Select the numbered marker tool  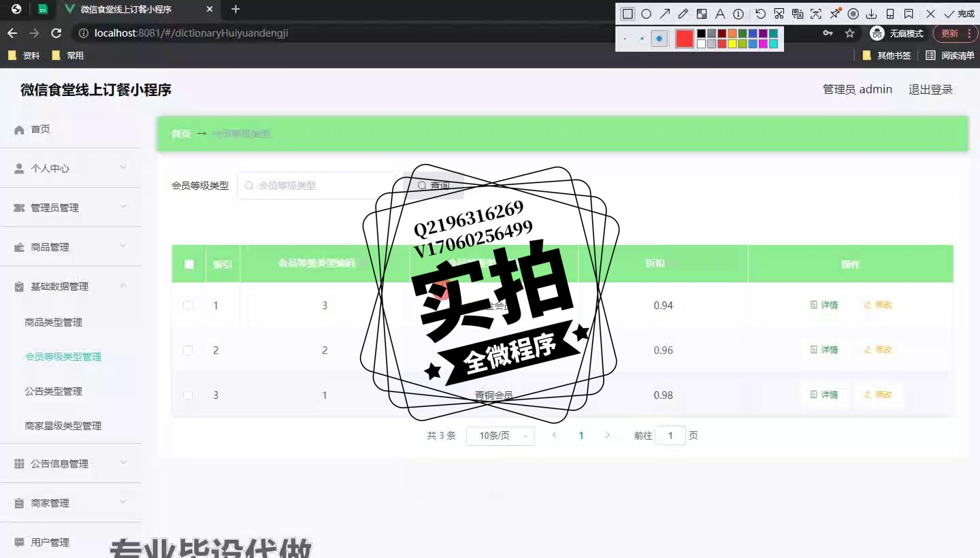click(x=738, y=14)
